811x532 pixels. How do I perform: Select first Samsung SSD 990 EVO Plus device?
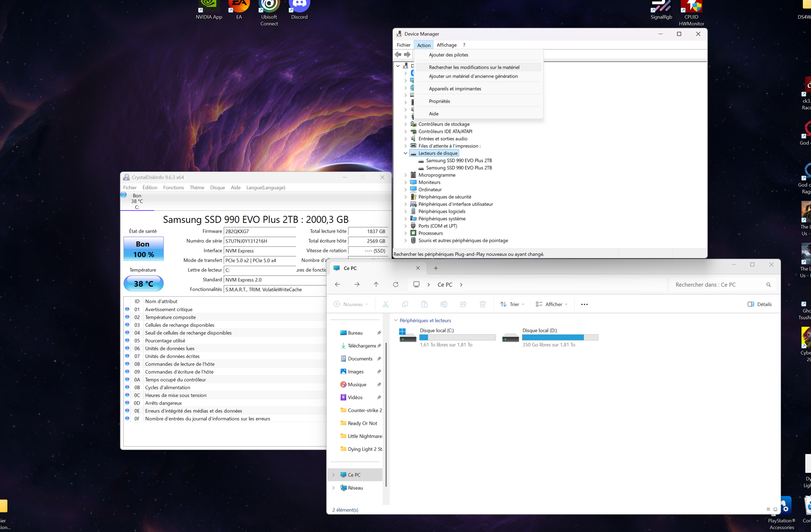(x=459, y=160)
